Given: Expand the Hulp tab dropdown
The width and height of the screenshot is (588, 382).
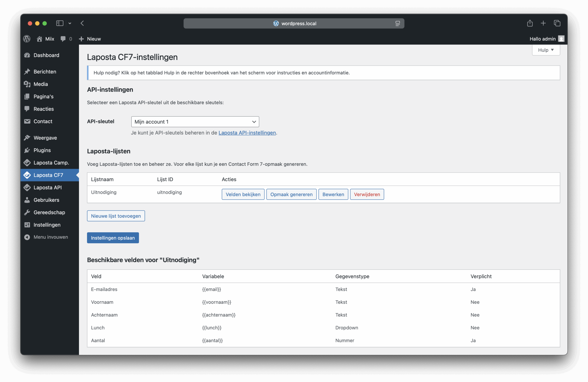Looking at the screenshot, I should pyautogui.click(x=546, y=50).
